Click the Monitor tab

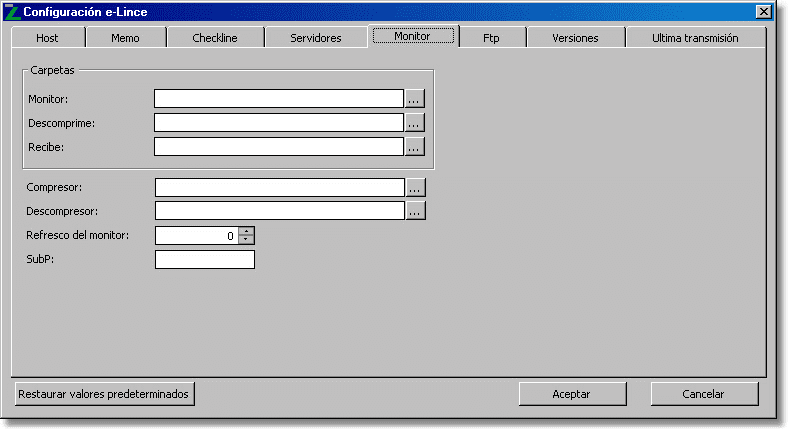413,36
